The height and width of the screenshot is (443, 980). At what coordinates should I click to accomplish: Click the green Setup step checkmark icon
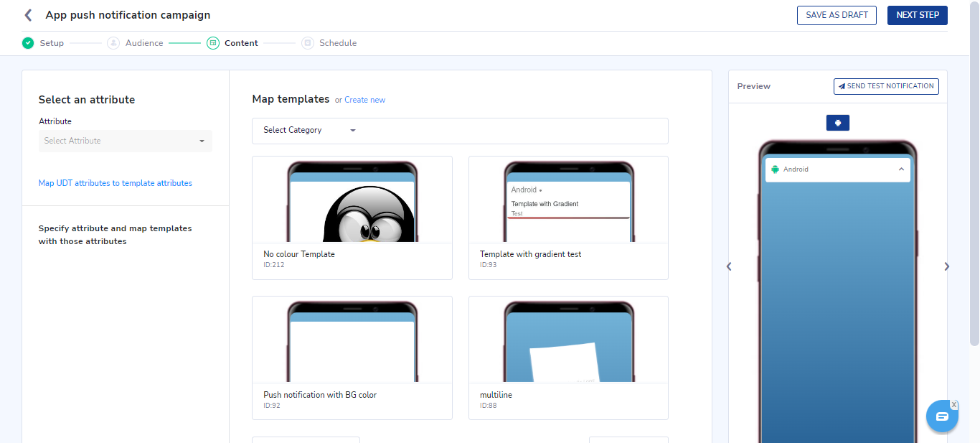click(x=28, y=43)
